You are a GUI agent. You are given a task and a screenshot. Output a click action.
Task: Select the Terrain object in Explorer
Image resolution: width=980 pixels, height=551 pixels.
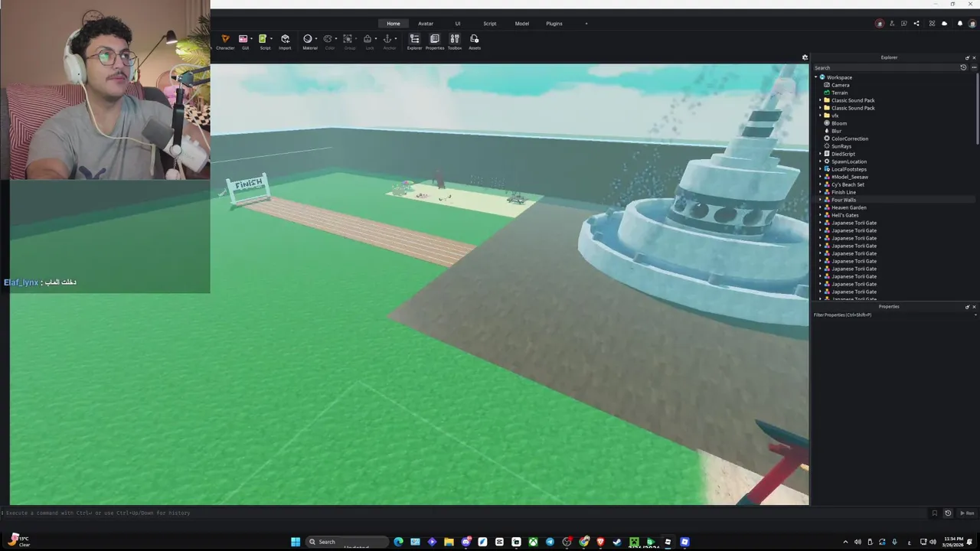click(839, 93)
